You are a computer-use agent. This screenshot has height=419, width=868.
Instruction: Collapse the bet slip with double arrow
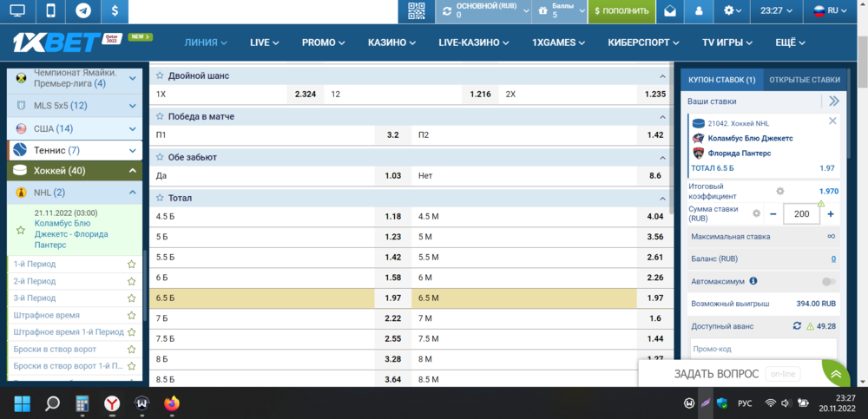(833, 101)
